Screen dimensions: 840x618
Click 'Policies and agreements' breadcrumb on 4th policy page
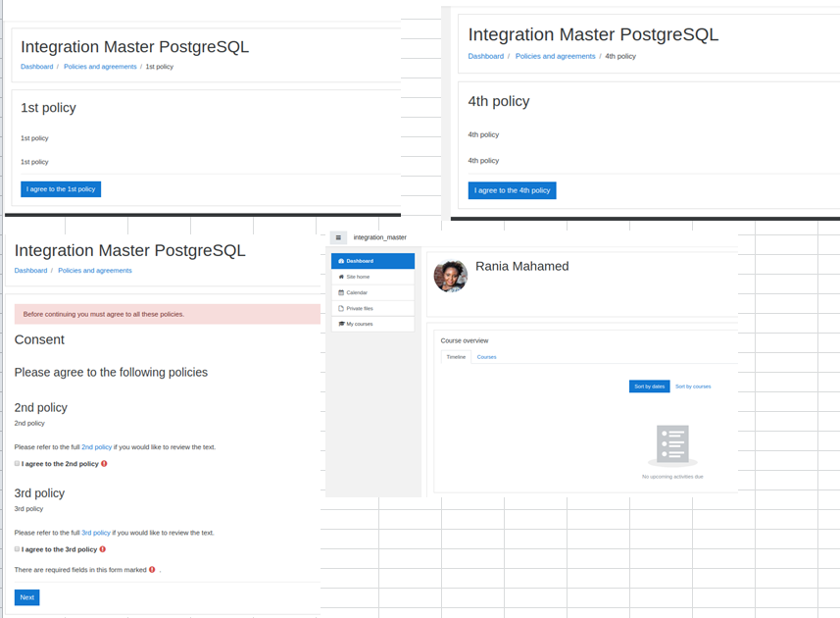coord(555,56)
